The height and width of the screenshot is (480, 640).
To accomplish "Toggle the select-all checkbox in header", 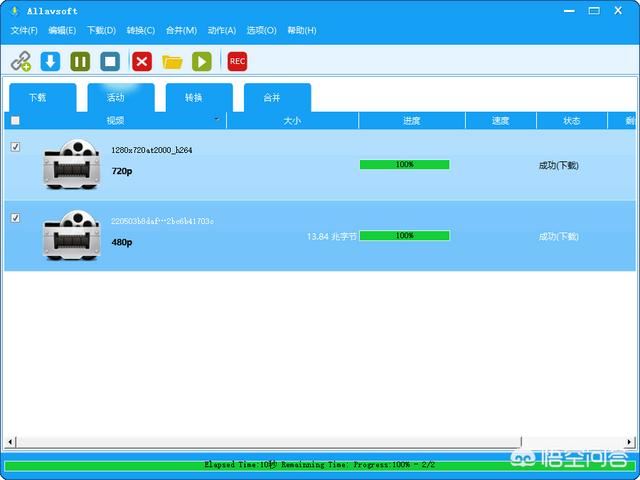I will (15, 120).
